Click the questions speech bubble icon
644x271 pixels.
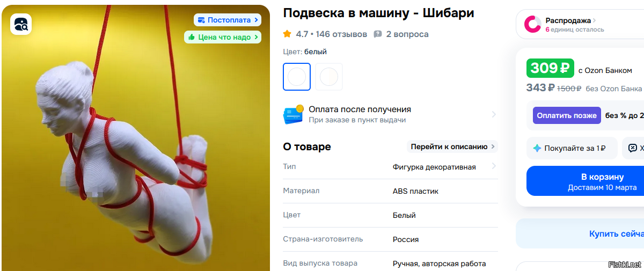pyautogui.click(x=378, y=34)
